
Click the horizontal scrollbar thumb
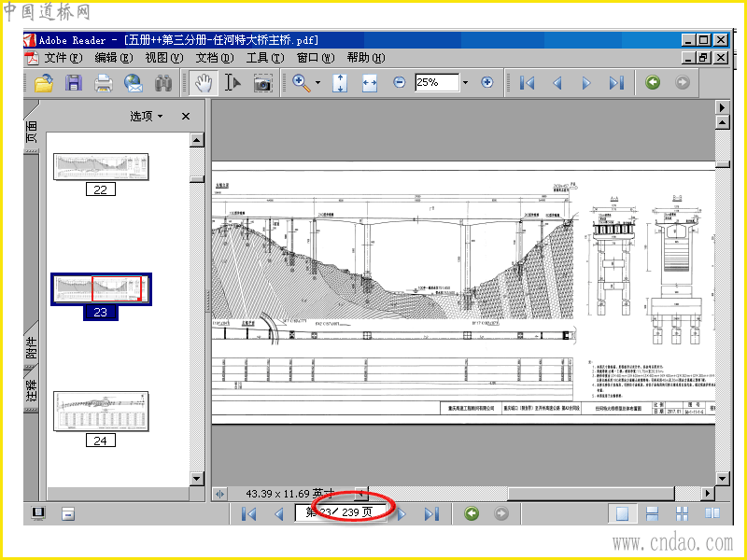591,494
